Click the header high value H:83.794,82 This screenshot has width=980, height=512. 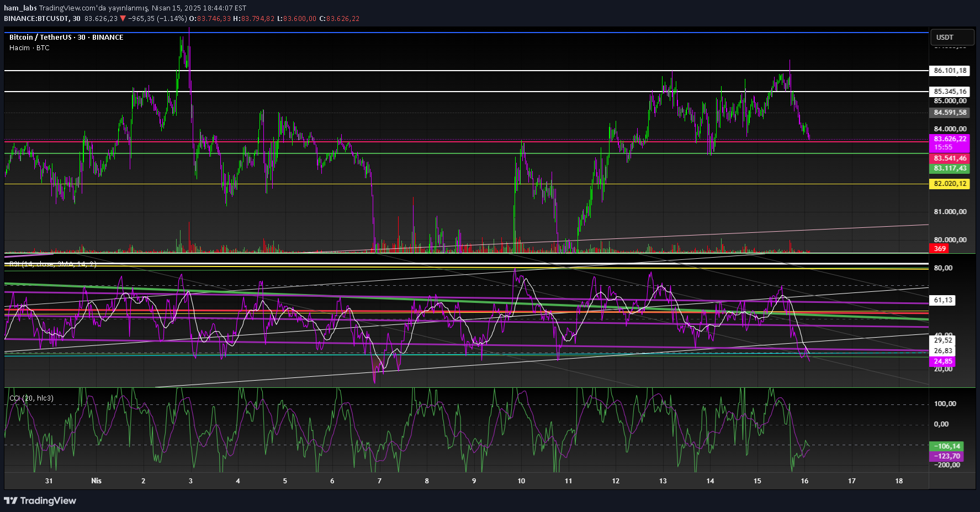(x=254, y=19)
